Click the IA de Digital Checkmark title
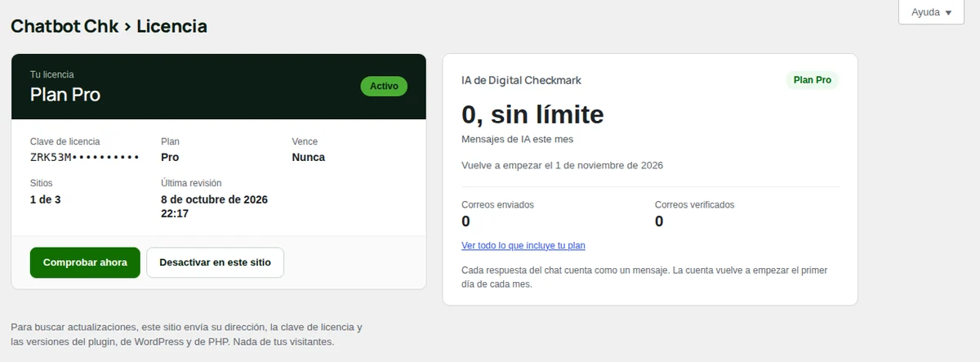 [521, 80]
